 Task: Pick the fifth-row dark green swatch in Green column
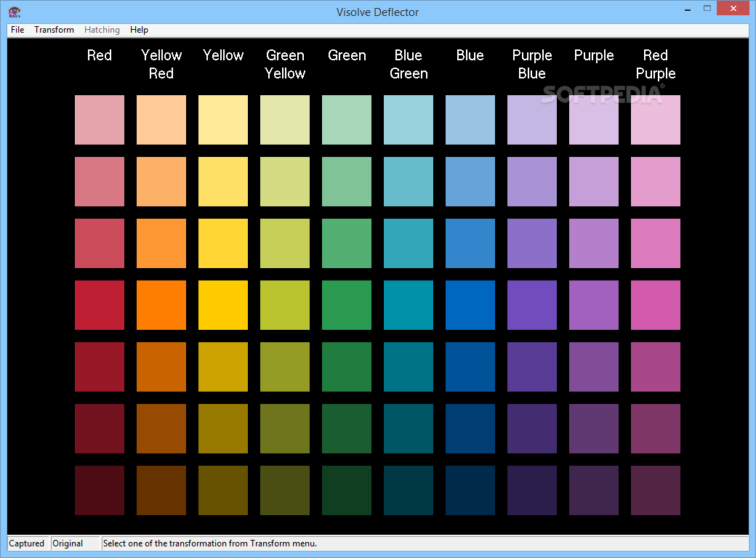click(347, 367)
